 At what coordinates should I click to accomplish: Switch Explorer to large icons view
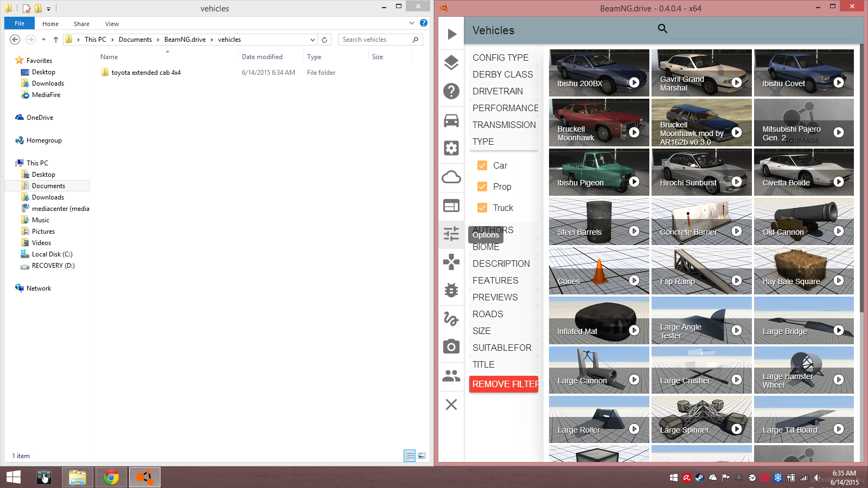422,456
